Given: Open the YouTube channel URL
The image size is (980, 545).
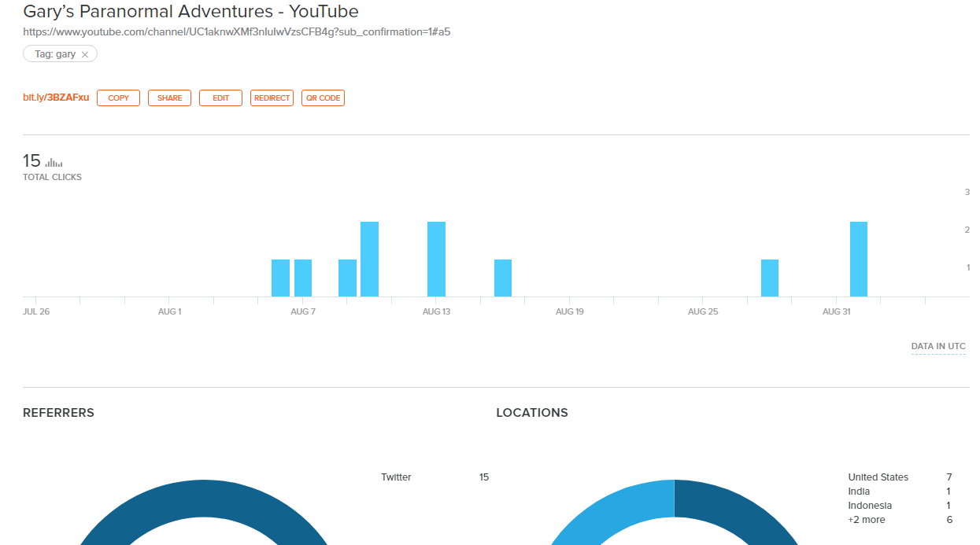Looking at the screenshot, I should 236,32.
